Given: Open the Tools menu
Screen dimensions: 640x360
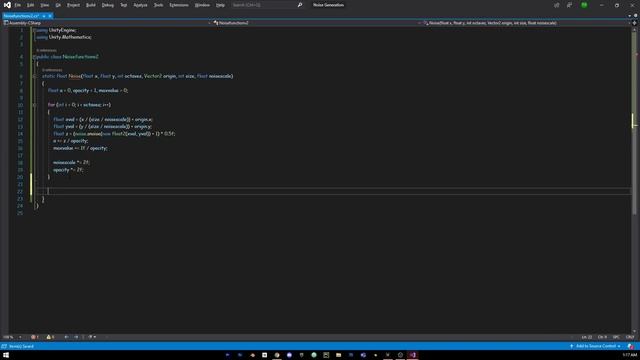Looking at the screenshot, I should pos(158,5).
